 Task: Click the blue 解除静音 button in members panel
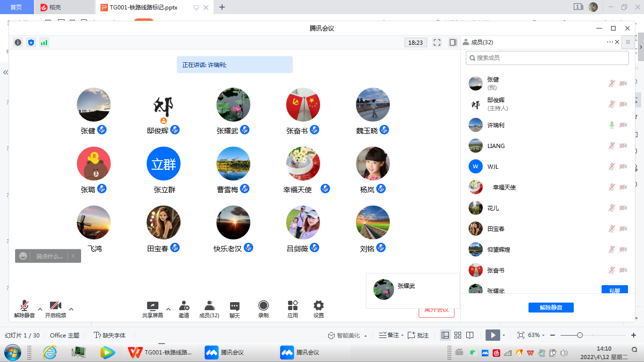[x=551, y=307]
